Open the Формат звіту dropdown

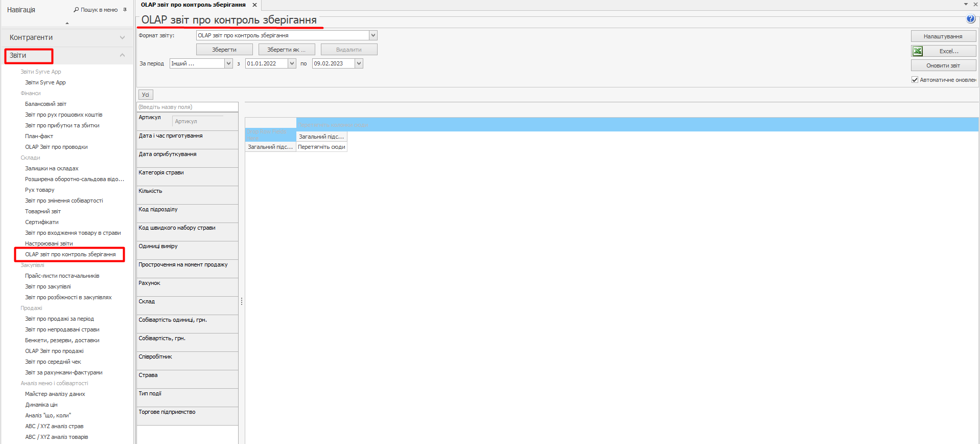[x=373, y=35]
